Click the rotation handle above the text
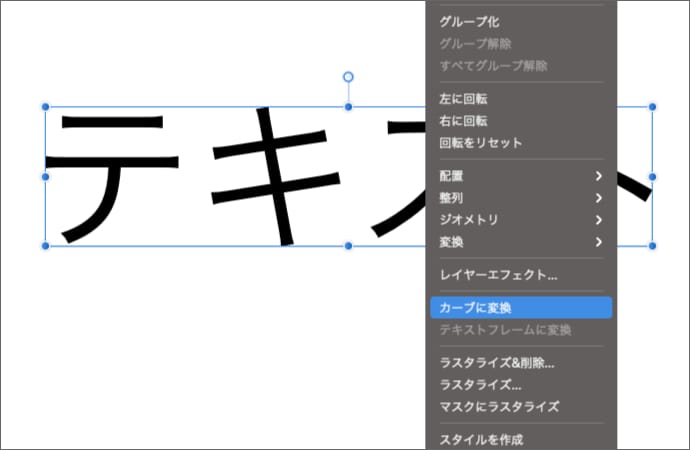690x450 pixels. pyautogui.click(x=348, y=77)
